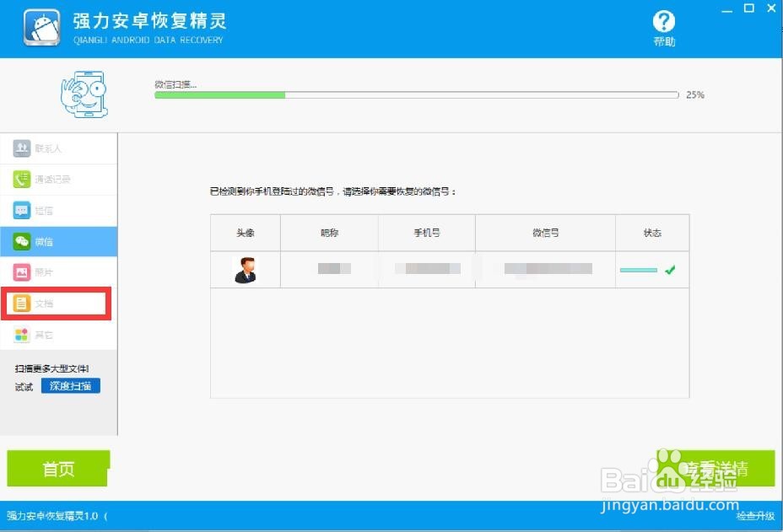
Task: Click the 手机号 column header
Action: click(x=427, y=233)
